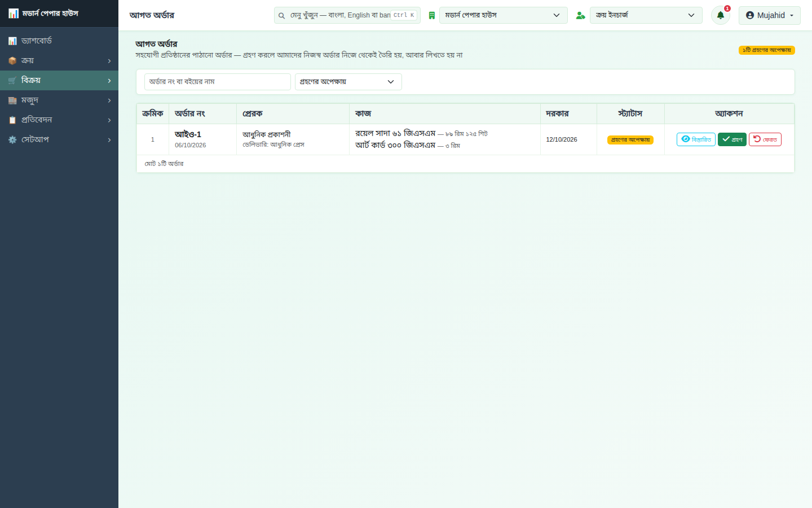Open the ক্রয় ইনচার্জ role dropdown

[646, 15]
